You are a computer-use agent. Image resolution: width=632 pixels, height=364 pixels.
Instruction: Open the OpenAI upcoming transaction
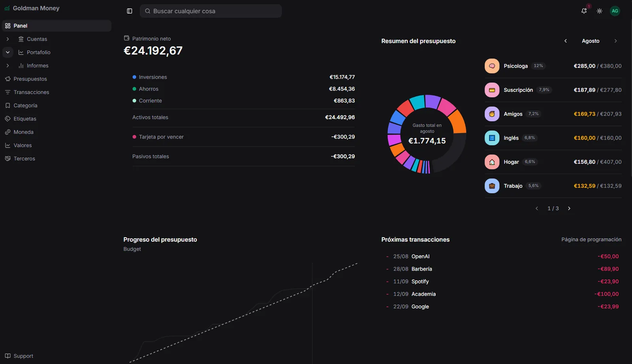point(502,256)
